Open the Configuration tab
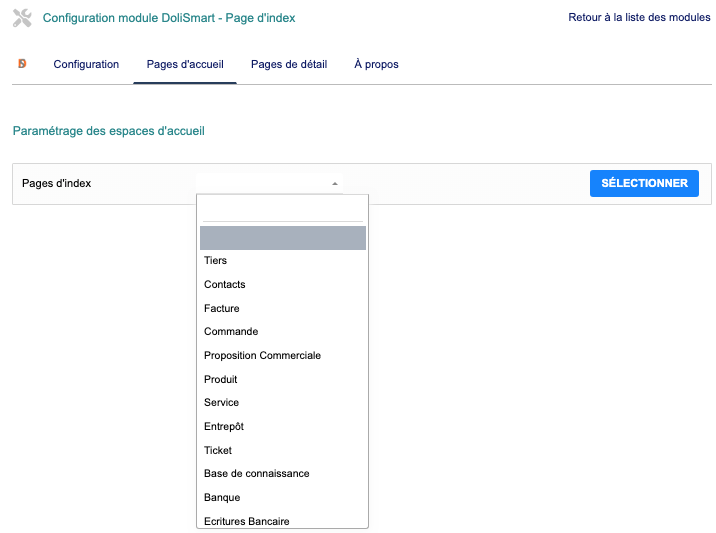Viewport: 716px width, 533px height. [x=86, y=64]
